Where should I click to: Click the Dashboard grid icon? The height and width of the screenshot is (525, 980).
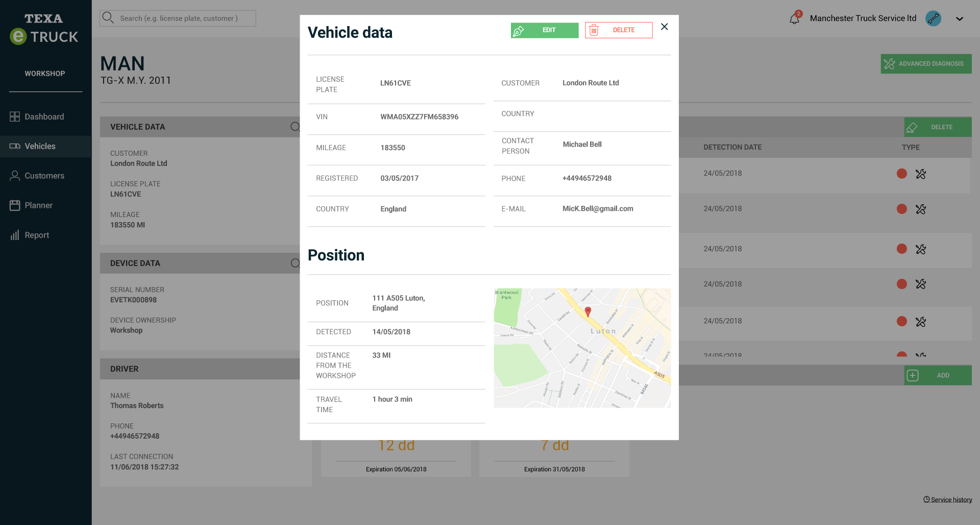[x=15, y=116]
